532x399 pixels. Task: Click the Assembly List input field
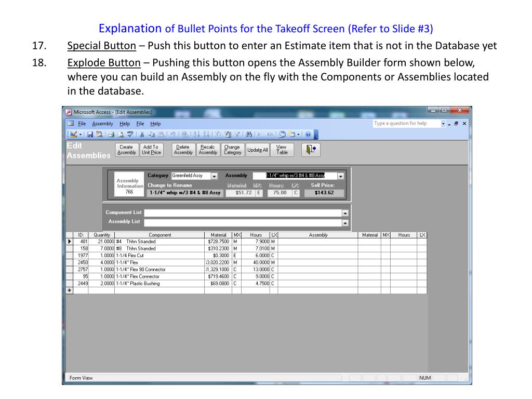pyautogui.click(x=243, y=223)
